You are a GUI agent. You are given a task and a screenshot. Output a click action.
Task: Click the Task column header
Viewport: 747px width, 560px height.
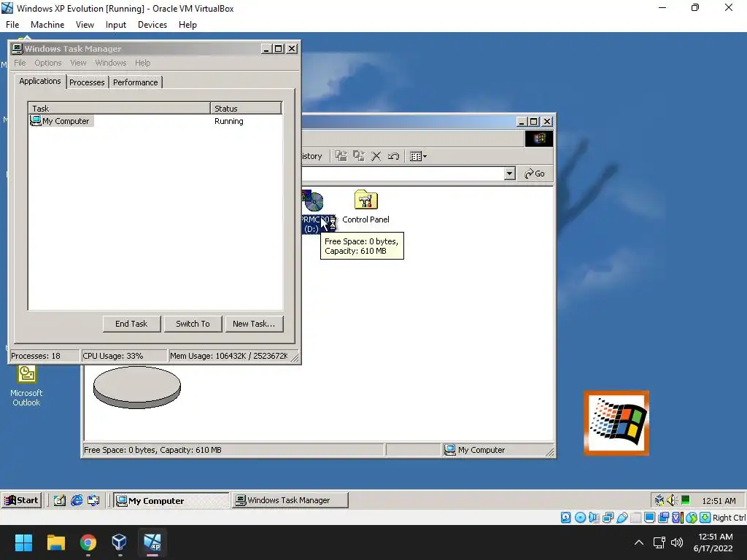coord(119,108)
